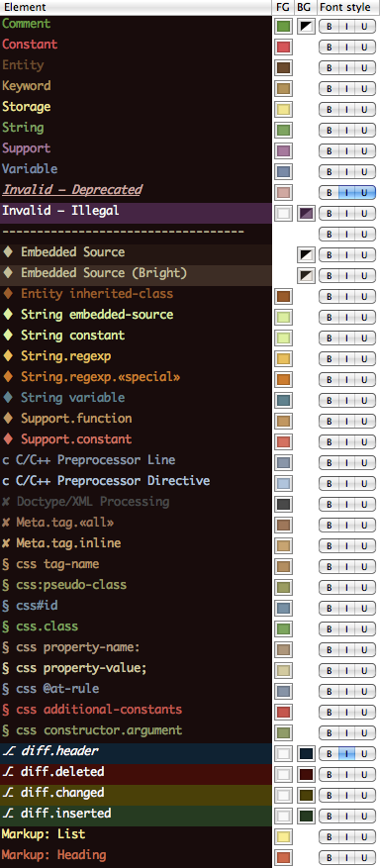Screen dimensions: 380x868
Task: Open Invalid – Illegal purple background swatch
Action: (x=306, y=213)
